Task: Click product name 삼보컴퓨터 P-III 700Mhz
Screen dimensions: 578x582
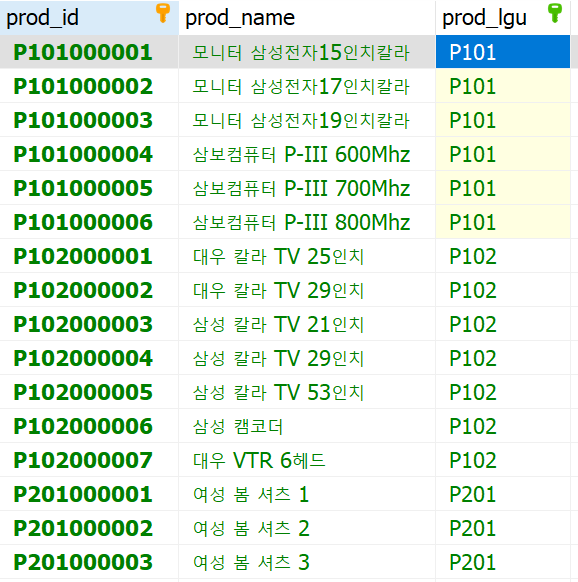Action: [301, 188]
